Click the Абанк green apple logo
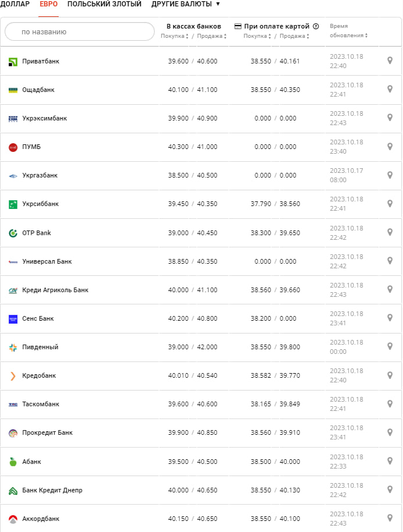403x532 pixels. tap(13, 462)
